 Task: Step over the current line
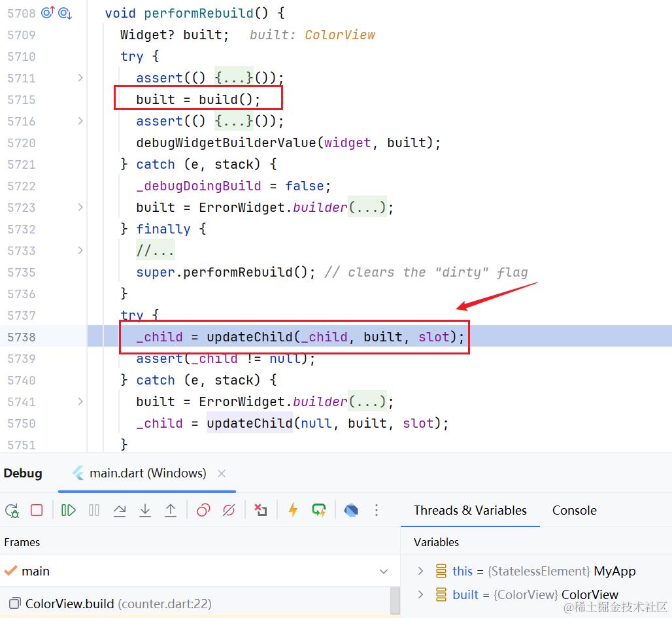[x=120, y=510]
